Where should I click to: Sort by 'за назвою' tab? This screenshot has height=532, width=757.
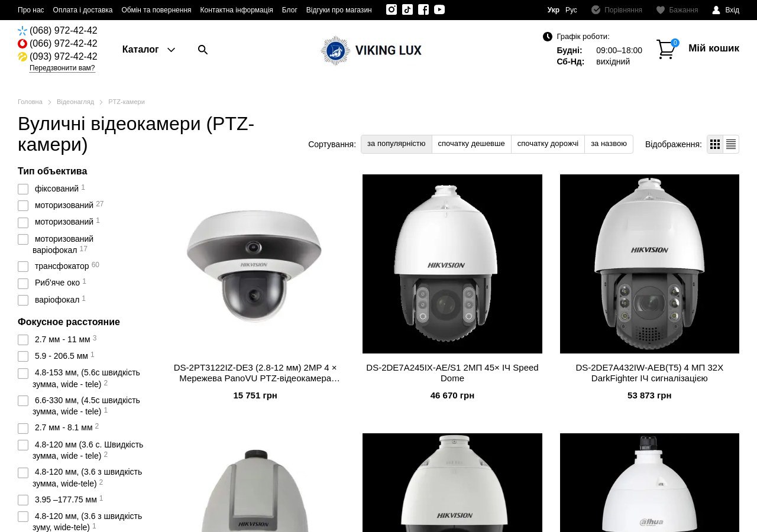pos(609,144)
